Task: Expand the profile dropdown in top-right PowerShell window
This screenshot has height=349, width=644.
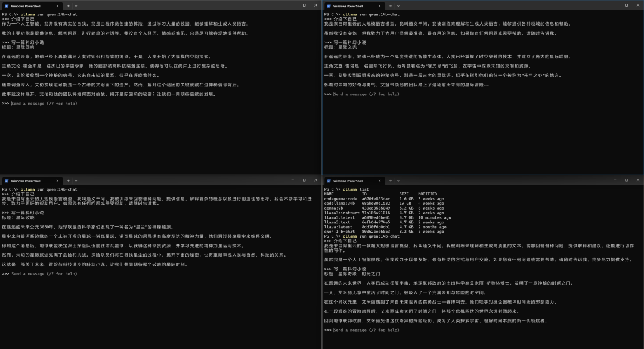Action: pyautogui.click(x=398, y=6)
